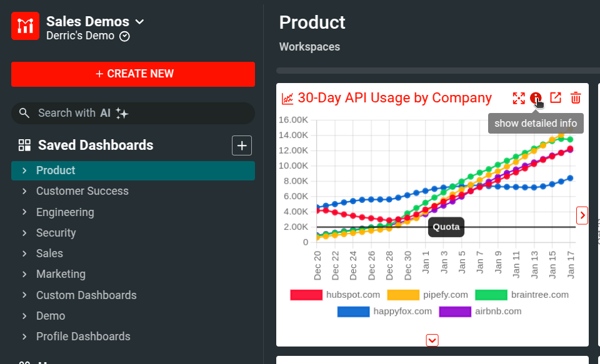600x364 pixels.
Task: Click the CREATE NEW button
Action: coord(133,74)
